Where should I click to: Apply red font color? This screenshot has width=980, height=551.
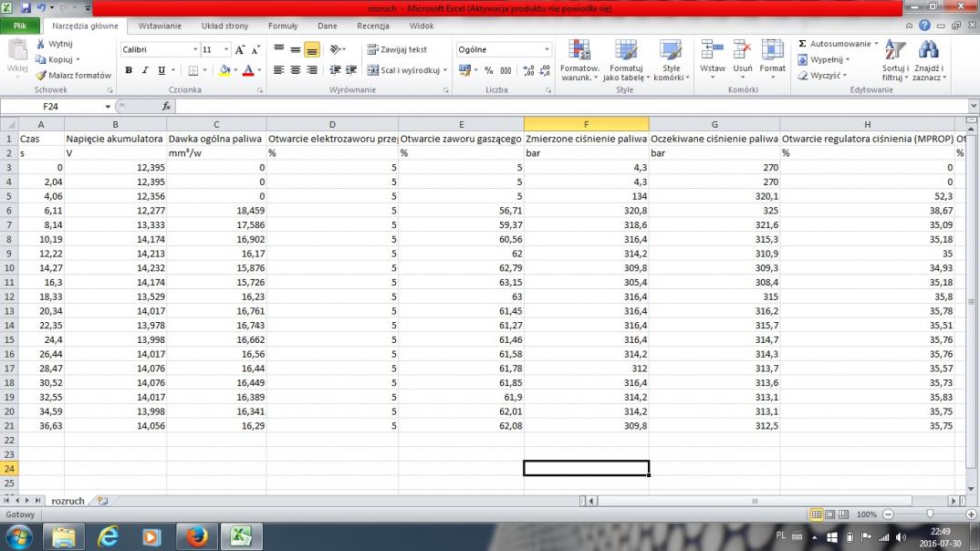coord(248,70)
